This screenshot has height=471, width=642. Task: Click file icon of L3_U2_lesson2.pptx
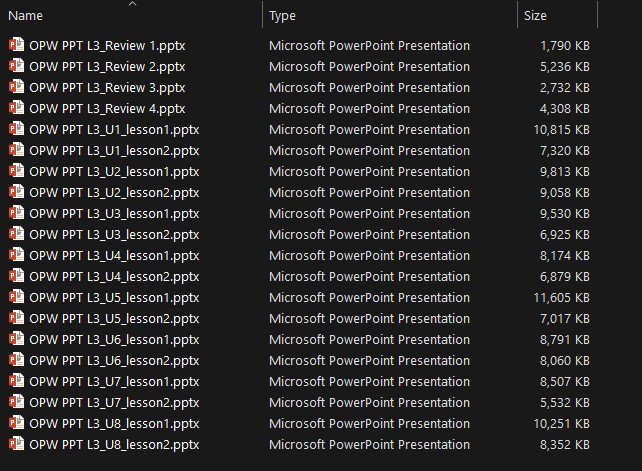coord(16,192)
